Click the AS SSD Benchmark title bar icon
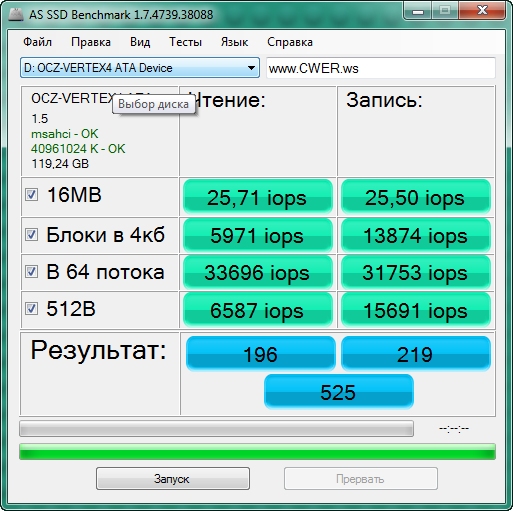 tap(16, 14)
